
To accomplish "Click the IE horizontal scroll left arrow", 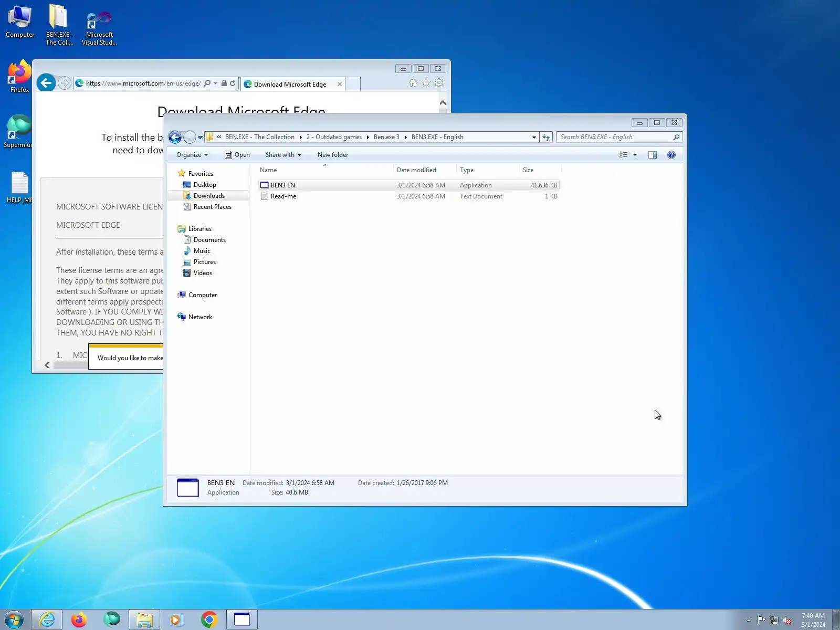I will tap(47, 365).
